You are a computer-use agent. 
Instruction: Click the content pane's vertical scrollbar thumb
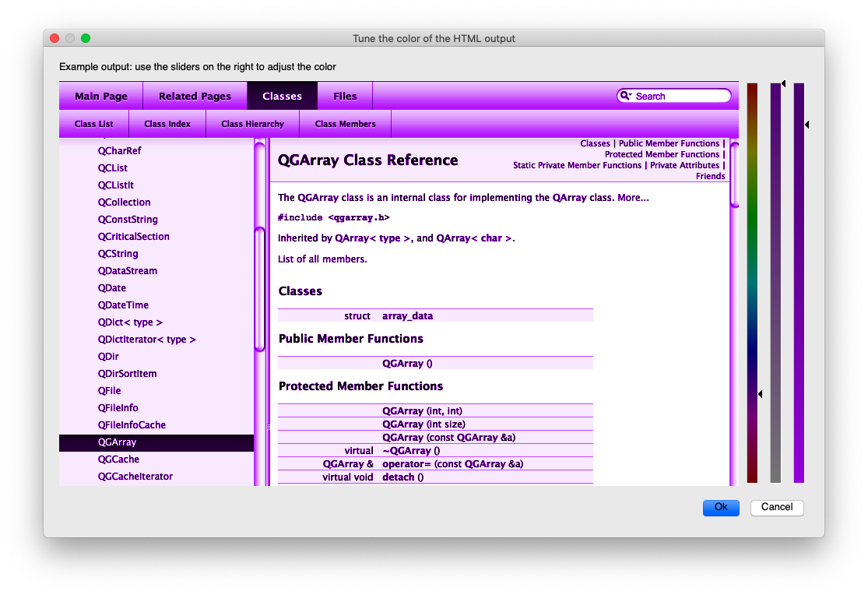coord(735,174)
